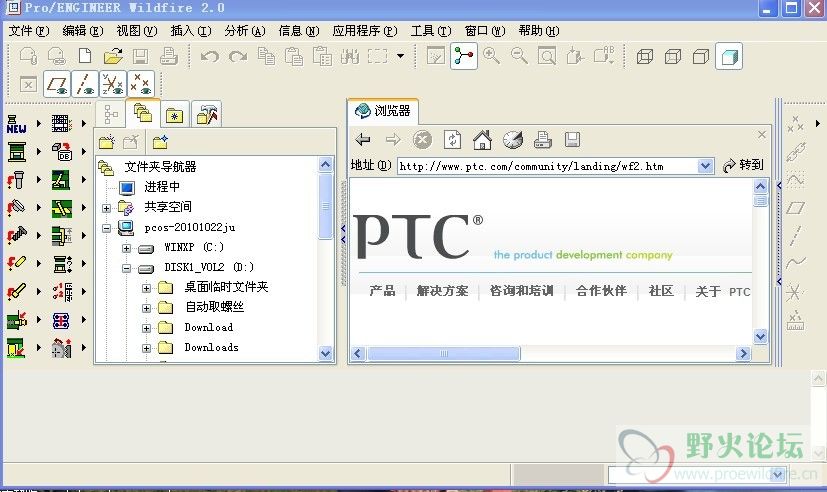Click the 转到 go button

point(743,166)
